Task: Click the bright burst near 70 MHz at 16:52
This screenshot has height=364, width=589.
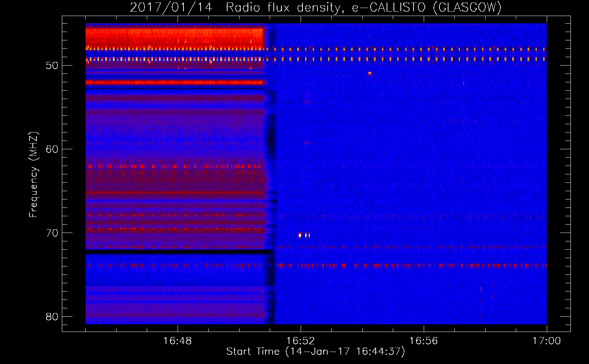Action: pos(304,235)
